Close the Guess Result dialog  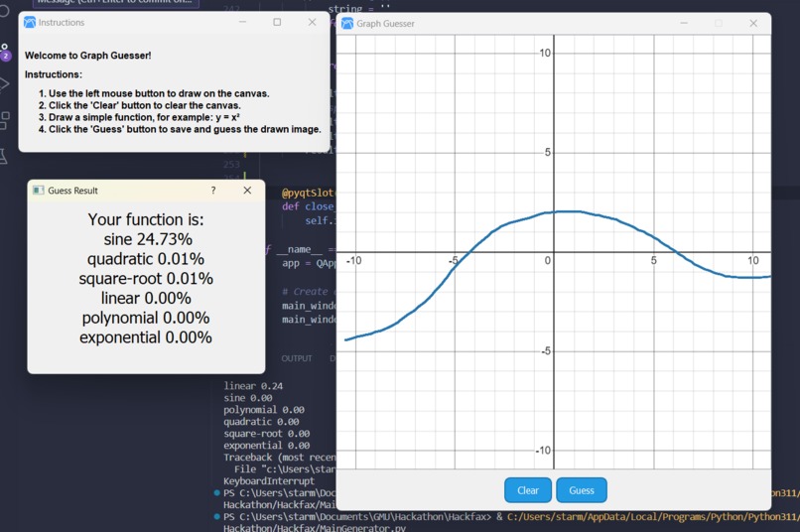point(247,191)
